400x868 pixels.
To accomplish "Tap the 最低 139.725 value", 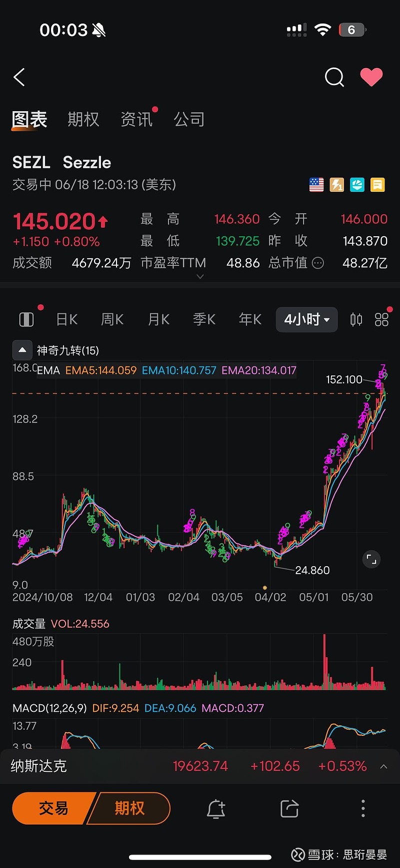I will pyautogui.click(x=237, y=241).
